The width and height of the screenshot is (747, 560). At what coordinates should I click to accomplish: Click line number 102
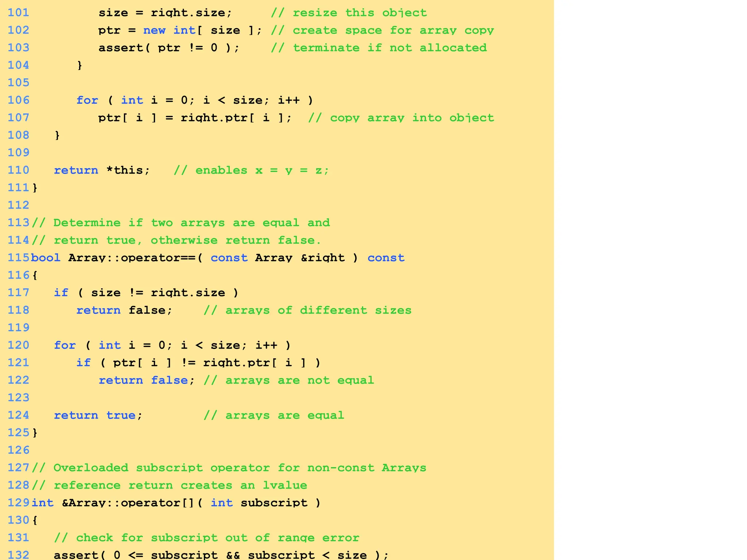[x=19, y=30]
